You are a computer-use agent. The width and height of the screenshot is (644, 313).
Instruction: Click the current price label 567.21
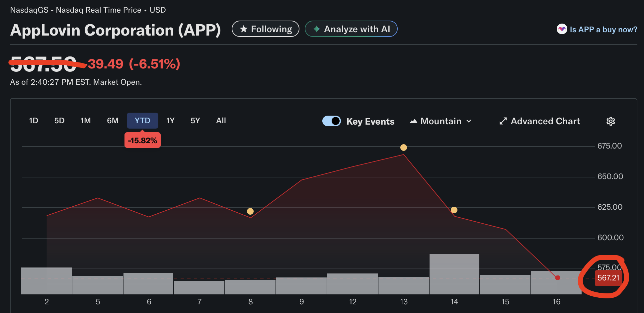tap(608, 278)
